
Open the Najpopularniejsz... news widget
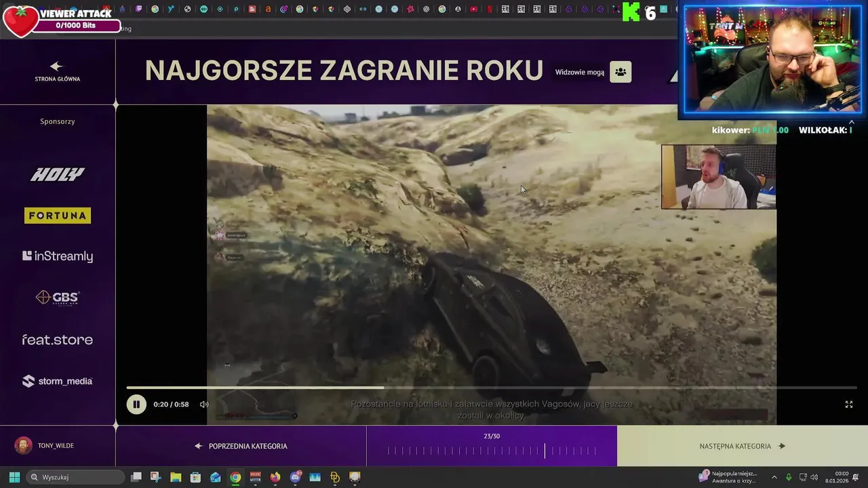coord(728,477)
